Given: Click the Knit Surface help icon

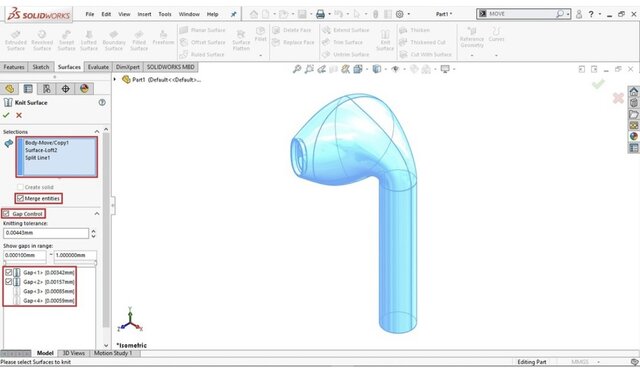Looking at the screenshot, I should tap(102, 102).
